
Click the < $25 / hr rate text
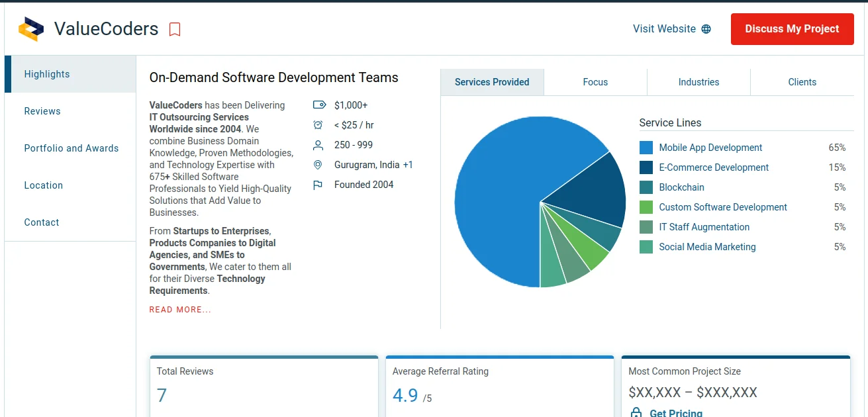[x=354, y=125]
